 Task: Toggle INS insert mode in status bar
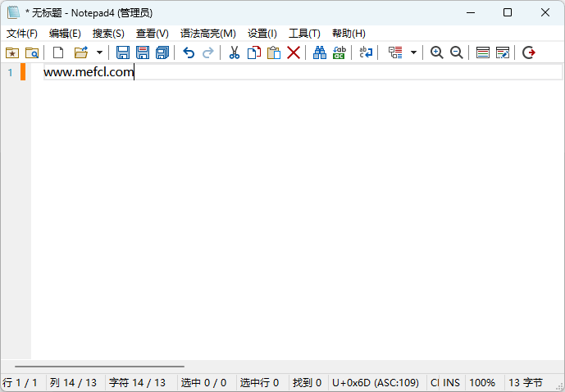pyautogui.click(x=452, y=383)
